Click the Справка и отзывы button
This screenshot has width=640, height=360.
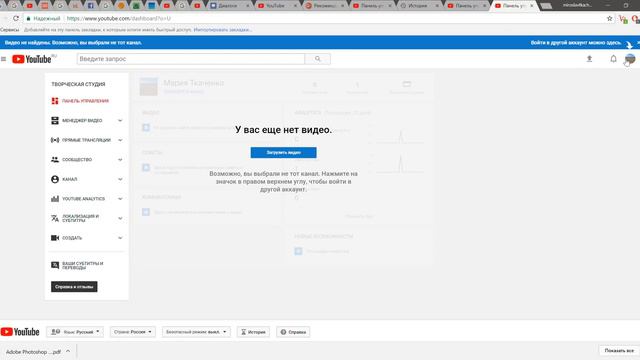pyautogui.click(x=74, y=287)
